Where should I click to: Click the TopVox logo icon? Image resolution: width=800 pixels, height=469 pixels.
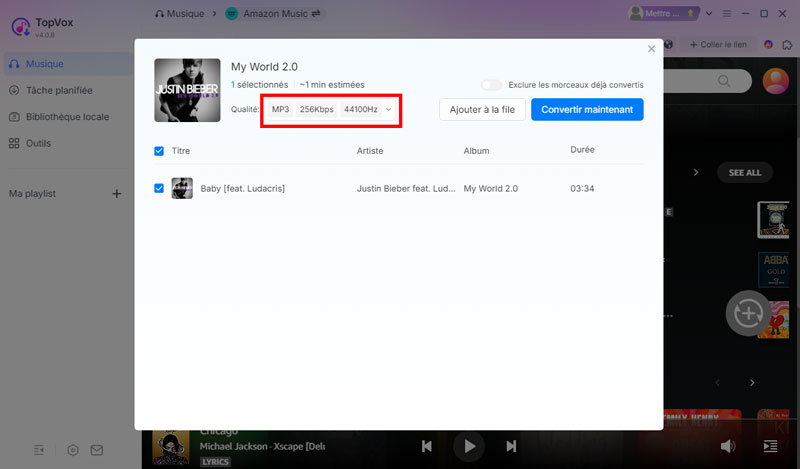(x=21, y=27)
